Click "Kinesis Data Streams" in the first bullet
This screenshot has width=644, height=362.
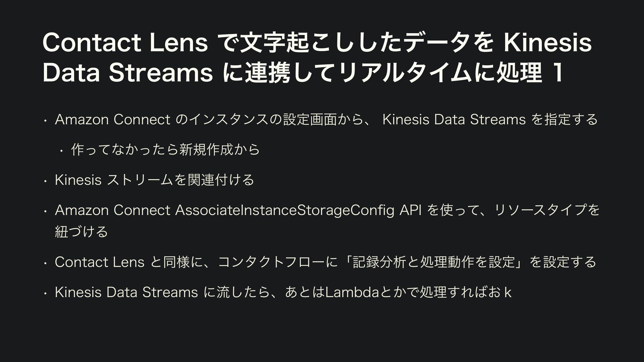453,120
